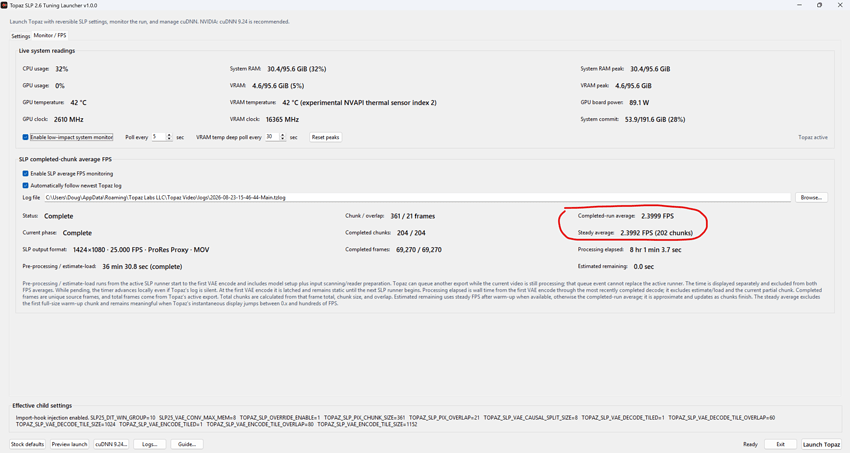
Task: Launch Topaz with current settings
Action: click(x=821, y=444)
